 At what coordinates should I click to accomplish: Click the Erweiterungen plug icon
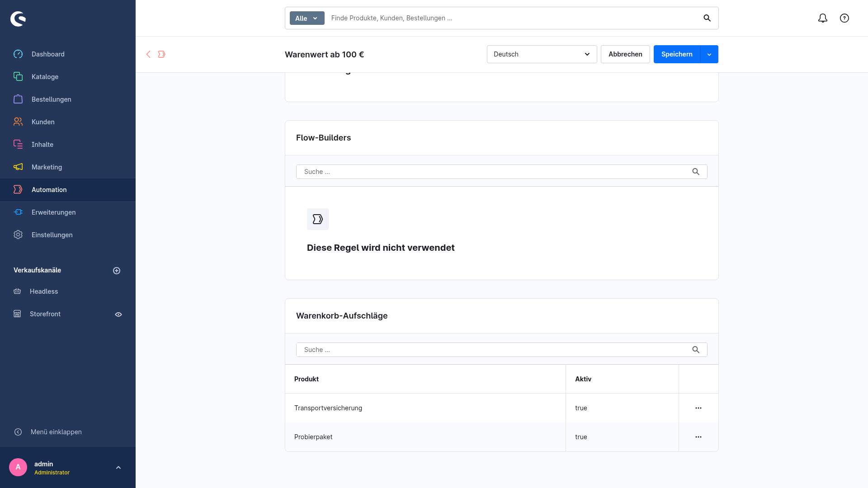[x=18, y=212]
